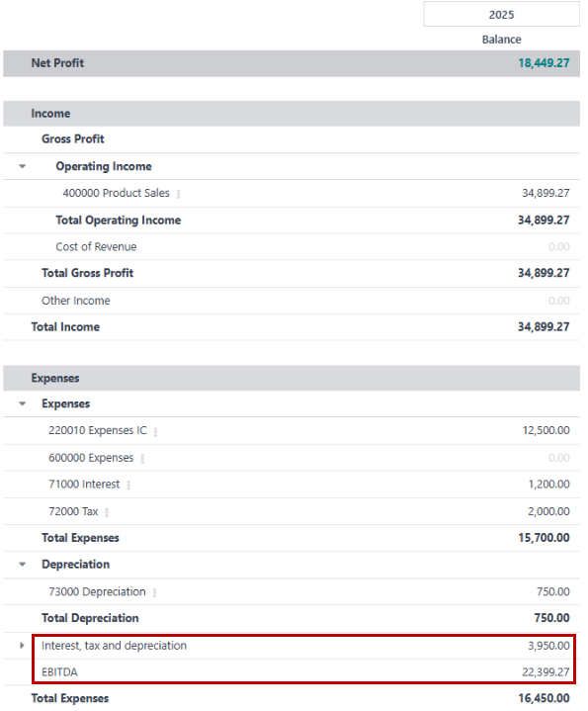Collapse the Depreciation section
588x711 pixels.
click(22, 565)
